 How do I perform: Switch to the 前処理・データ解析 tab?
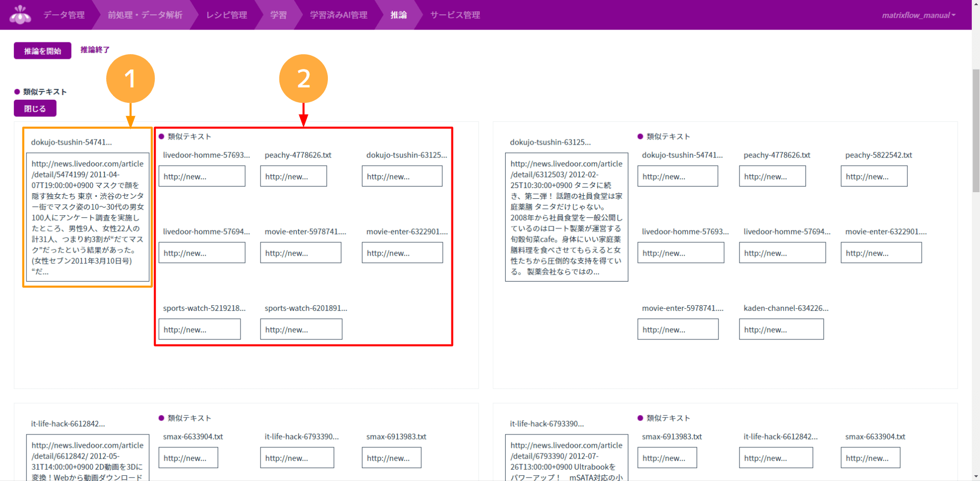tap(145, 15)
